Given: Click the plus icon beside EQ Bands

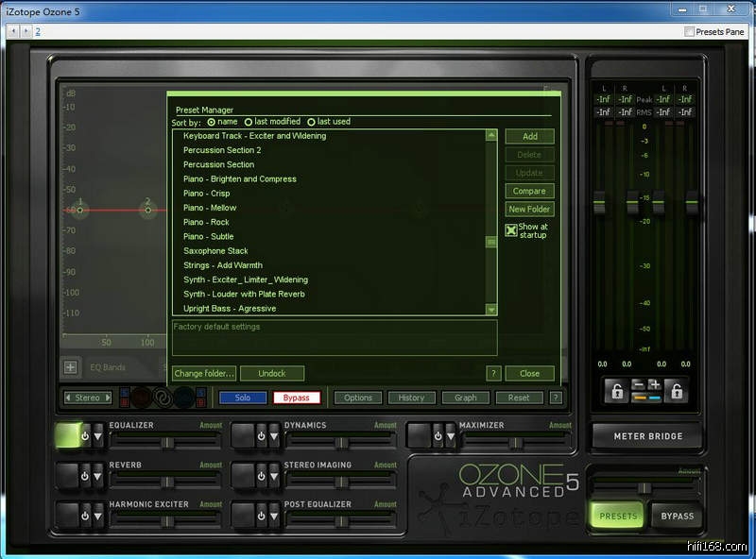Looking at the screenshot, I should point(71,367).
